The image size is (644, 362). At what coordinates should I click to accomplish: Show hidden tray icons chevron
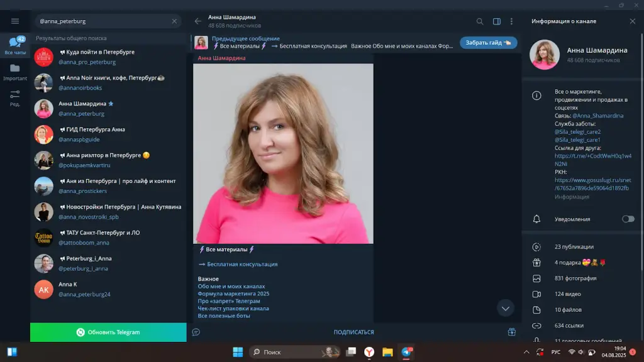coord(526,352)
